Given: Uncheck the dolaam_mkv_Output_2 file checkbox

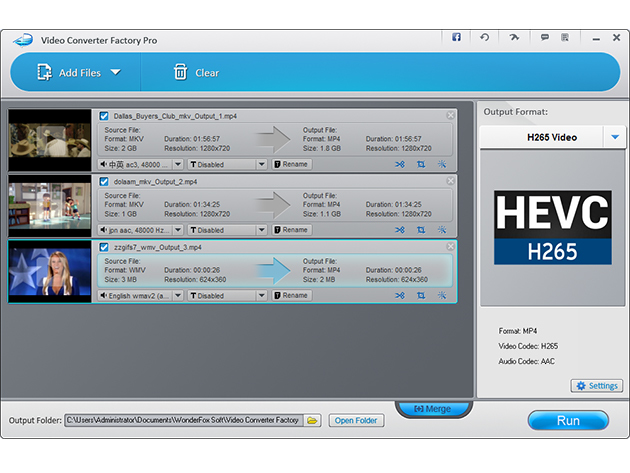Looking at the screenshot, I should pos(104,182).
